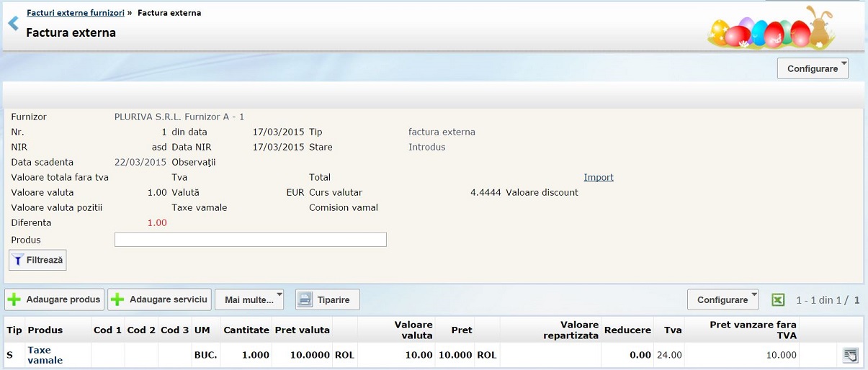868x370 pixels.
Task: Select the Reducere column header
Action: pyautogui.click(x=627, y=330)
